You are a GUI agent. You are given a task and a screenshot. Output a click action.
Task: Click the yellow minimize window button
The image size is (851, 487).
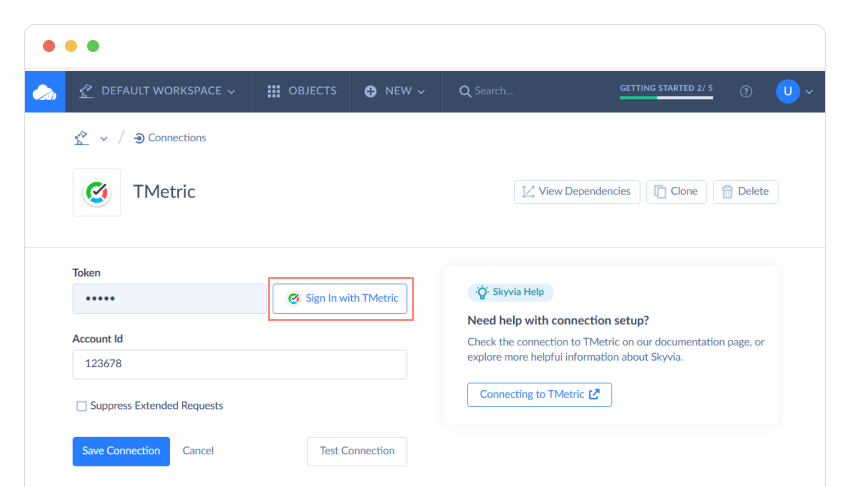coord(71,46)
